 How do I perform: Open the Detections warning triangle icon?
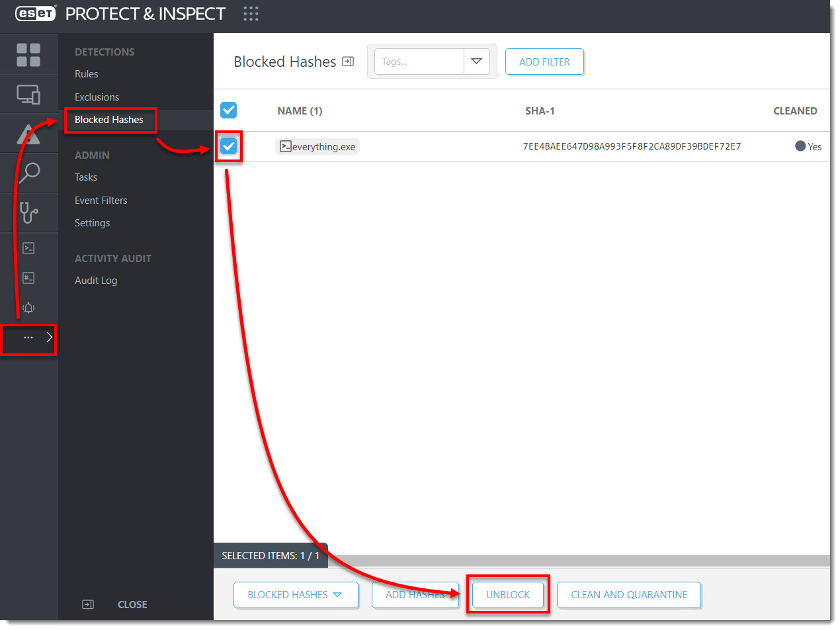(28, 134)
